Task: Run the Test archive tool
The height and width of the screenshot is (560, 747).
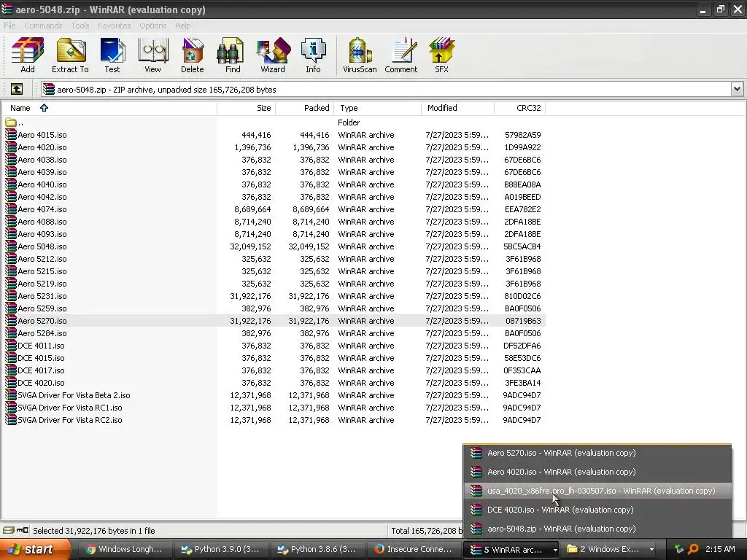Action: pyautogui.click(x=112, y=55)
